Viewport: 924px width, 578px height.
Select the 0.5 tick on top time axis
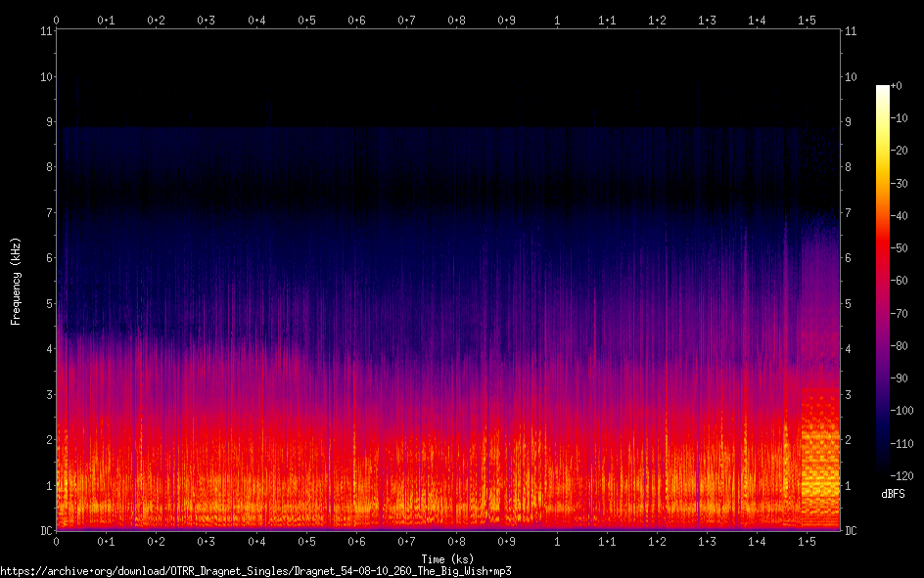(x=306, y=20)
